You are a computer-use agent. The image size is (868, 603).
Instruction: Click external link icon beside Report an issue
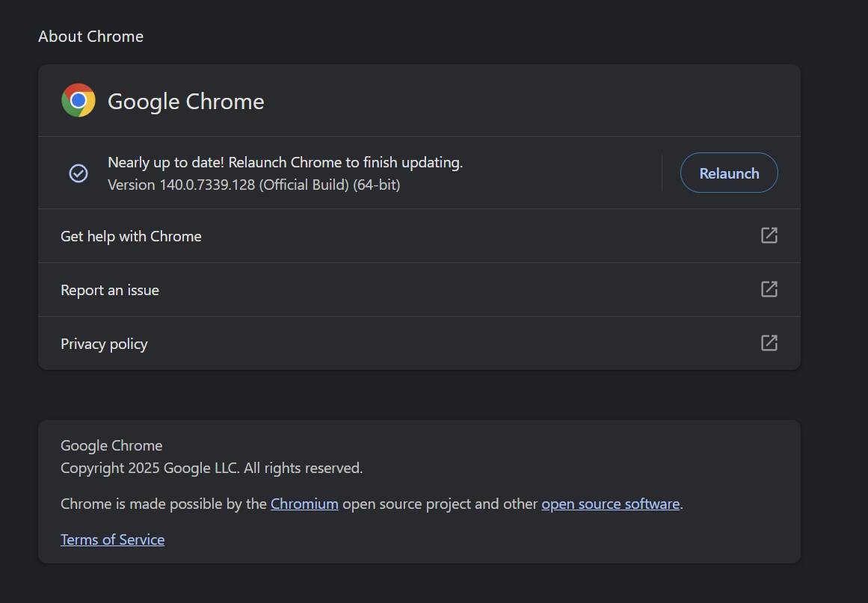click(769, 288)
